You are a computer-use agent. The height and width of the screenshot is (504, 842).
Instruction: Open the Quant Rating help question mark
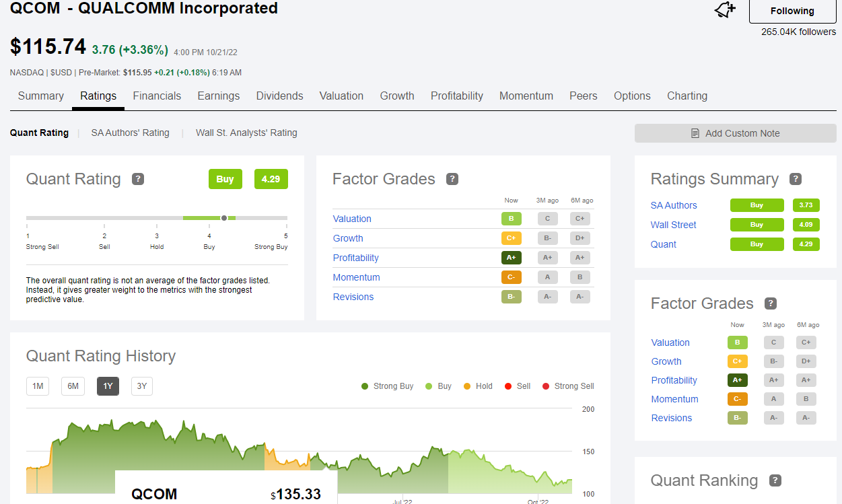click(x=138, y=179)
